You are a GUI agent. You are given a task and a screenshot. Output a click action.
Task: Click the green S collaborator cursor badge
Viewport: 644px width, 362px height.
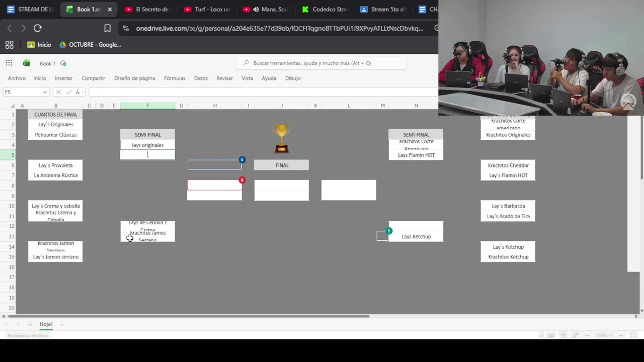(x=388, y=231)
